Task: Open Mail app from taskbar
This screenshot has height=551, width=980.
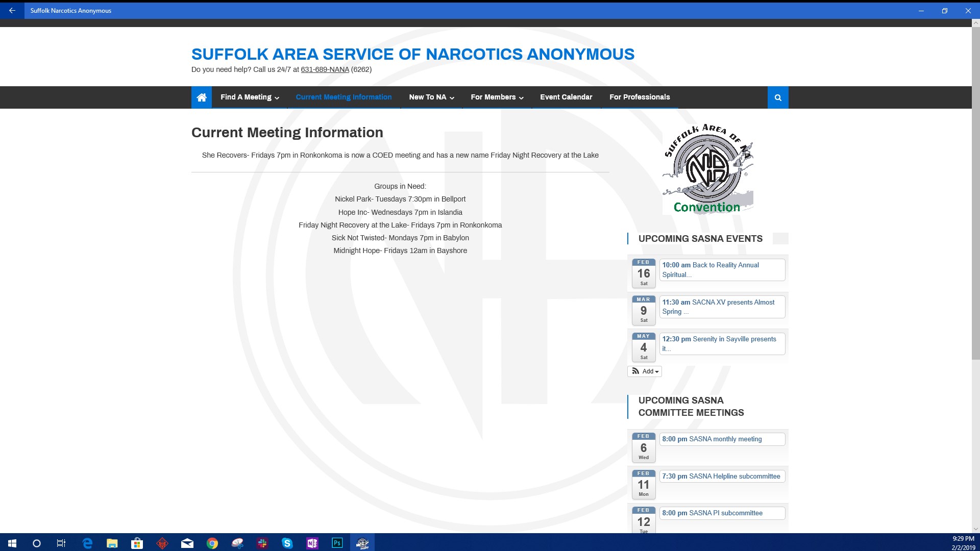Action: tap(187, 543)
